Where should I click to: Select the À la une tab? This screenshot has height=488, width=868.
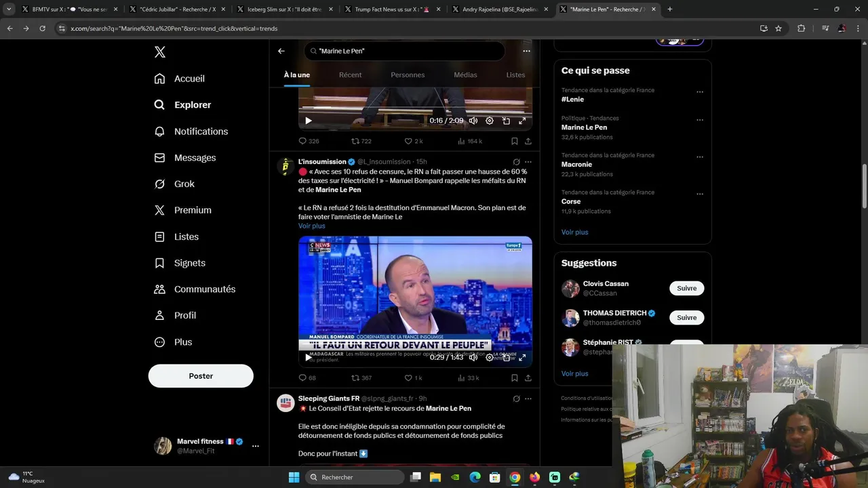pyautogui.click(x=297, y=75)
